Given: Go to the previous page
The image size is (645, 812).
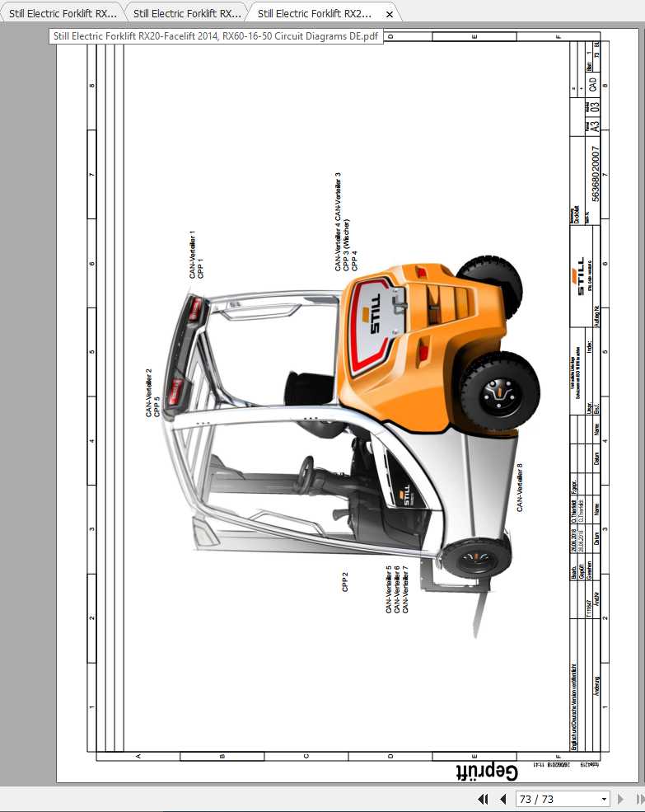Looking at the screenshot, I should click(502, 799).
